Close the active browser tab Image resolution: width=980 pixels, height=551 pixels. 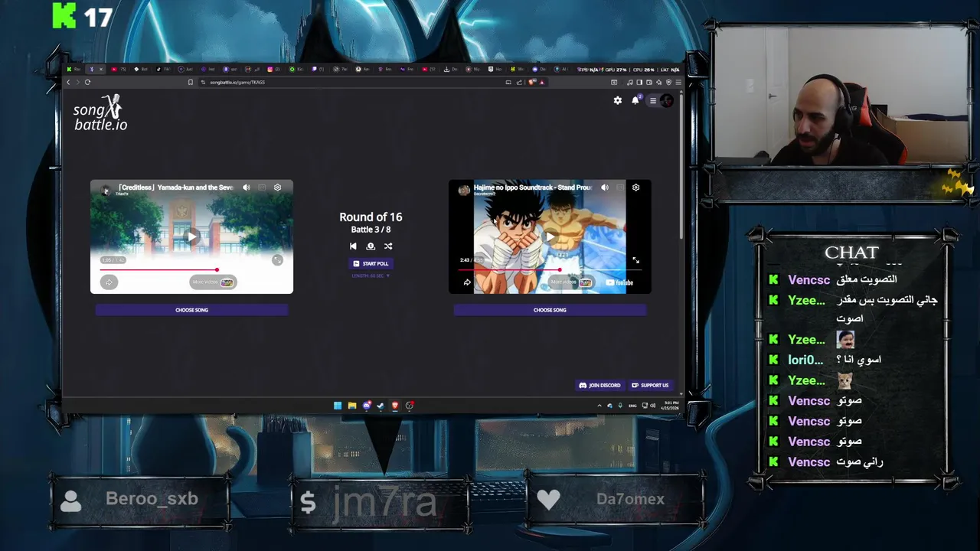tap(100, 70)
